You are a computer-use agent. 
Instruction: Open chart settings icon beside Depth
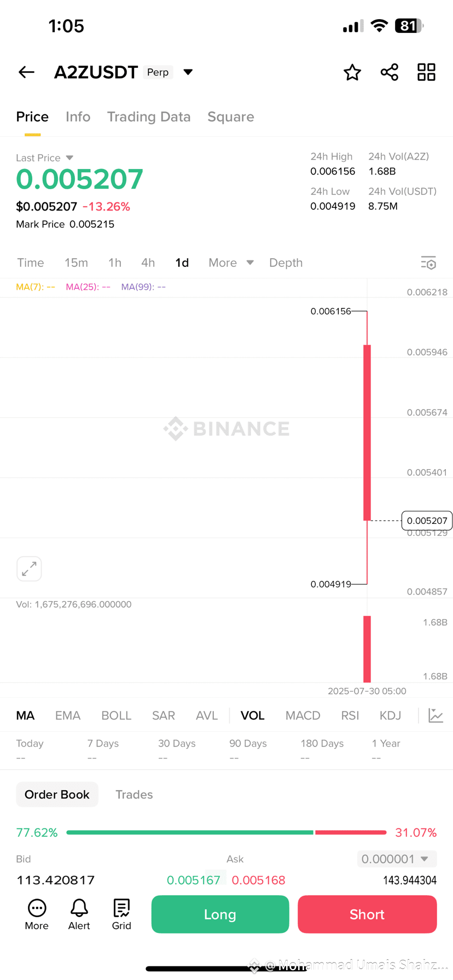coord(428,263)
